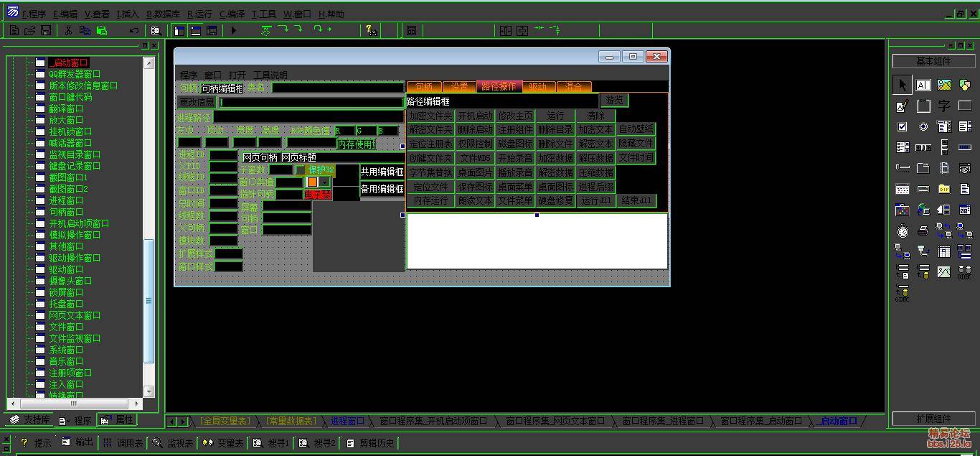Screen dimensions: 980x456
Task: Click the 结束dll button
Action: click(x=636, y=200)
